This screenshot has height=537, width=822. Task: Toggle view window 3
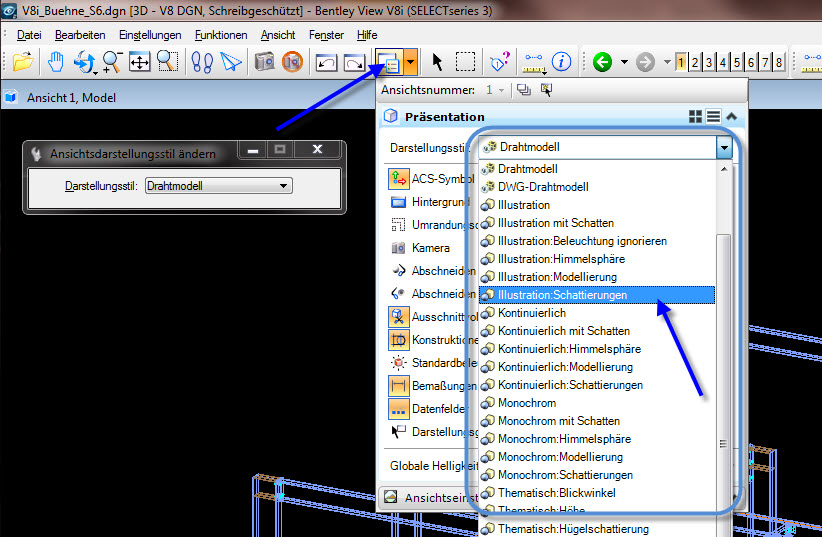pos(709,62)
